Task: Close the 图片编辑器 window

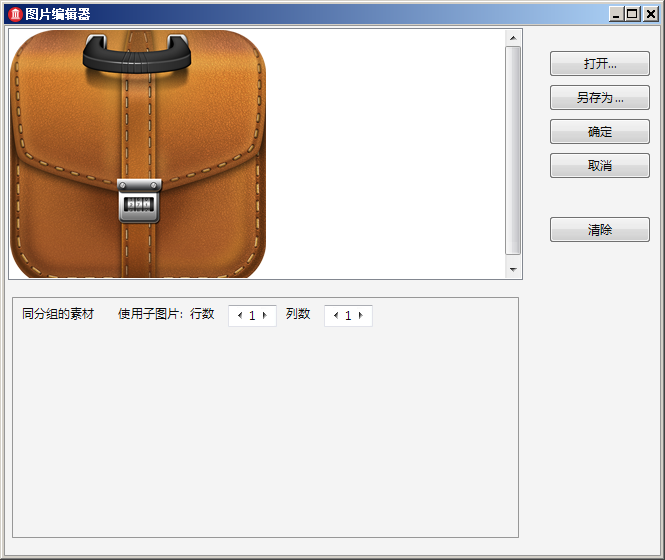Action: coord(650,14)
